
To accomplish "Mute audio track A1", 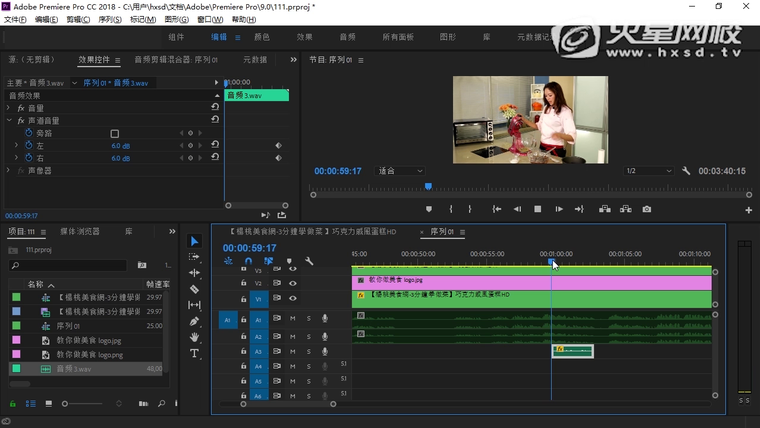I will [x=293, y=319].
